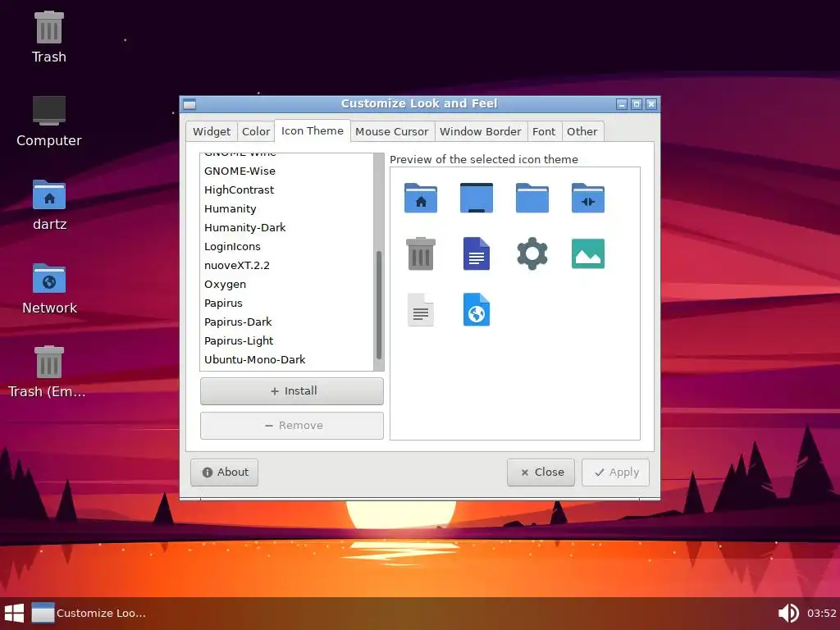
Task: Open the Other tab
Action: pyautogui.click(x=582, y=132)
